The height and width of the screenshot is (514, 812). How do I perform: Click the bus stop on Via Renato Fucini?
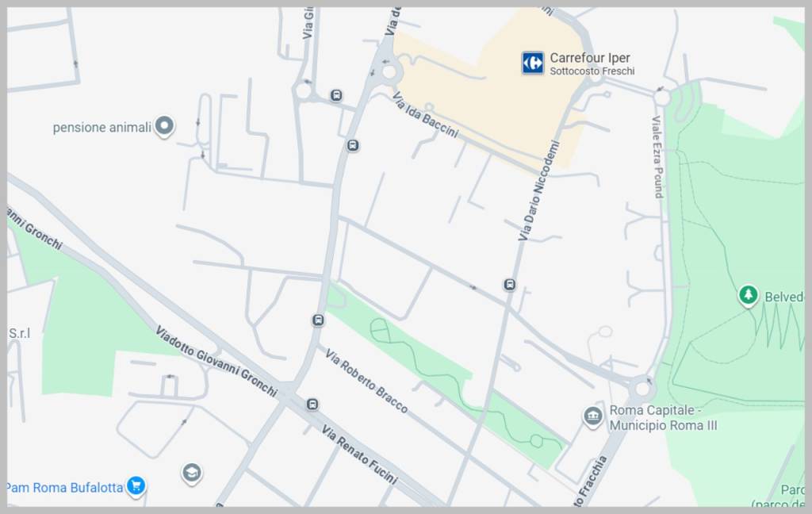(x=312, y=405)
